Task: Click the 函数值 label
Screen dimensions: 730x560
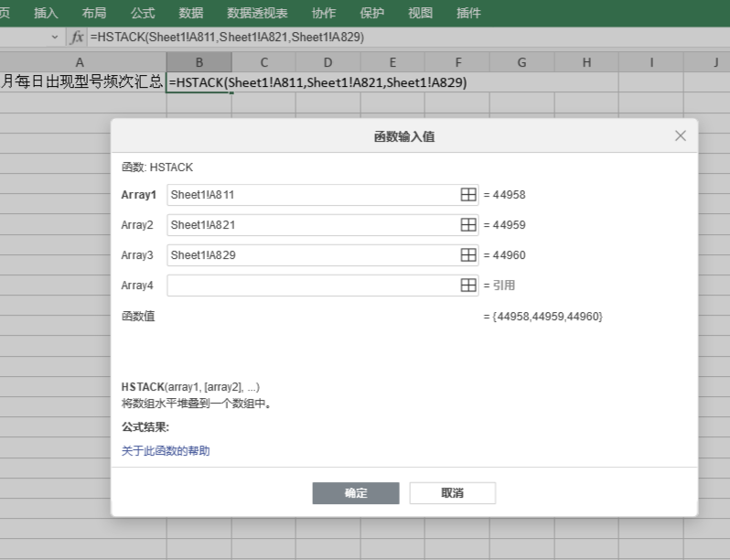Action: 138,317
